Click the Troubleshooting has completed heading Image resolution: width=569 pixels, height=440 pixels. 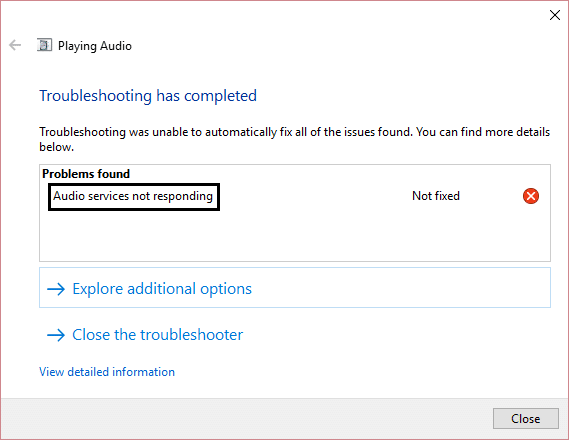(x=148, y=96)
